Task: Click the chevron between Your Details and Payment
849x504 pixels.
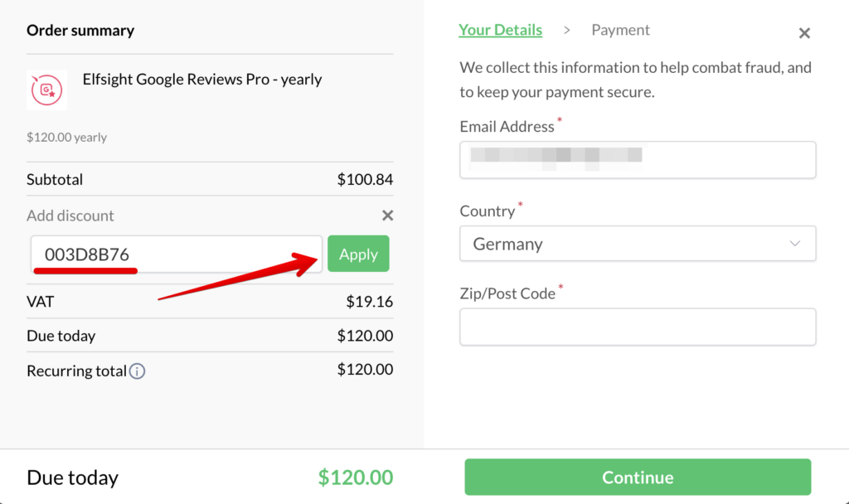Action: click(567, 29)
